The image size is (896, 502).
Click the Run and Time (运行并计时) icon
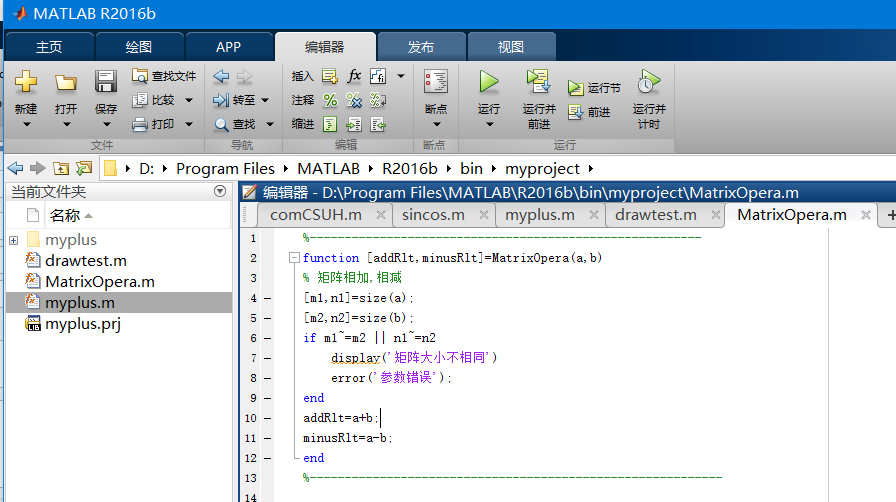point(649,81)
